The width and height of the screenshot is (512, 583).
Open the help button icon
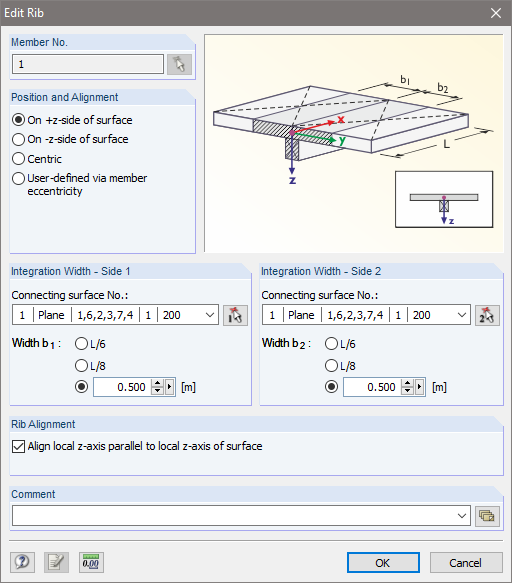(x=22, y=562)
